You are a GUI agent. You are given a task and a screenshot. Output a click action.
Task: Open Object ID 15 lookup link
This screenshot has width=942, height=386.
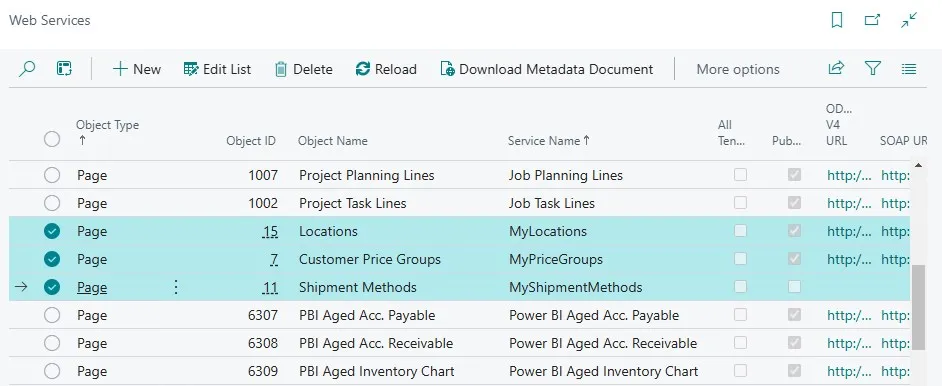(x=270, y=231)
